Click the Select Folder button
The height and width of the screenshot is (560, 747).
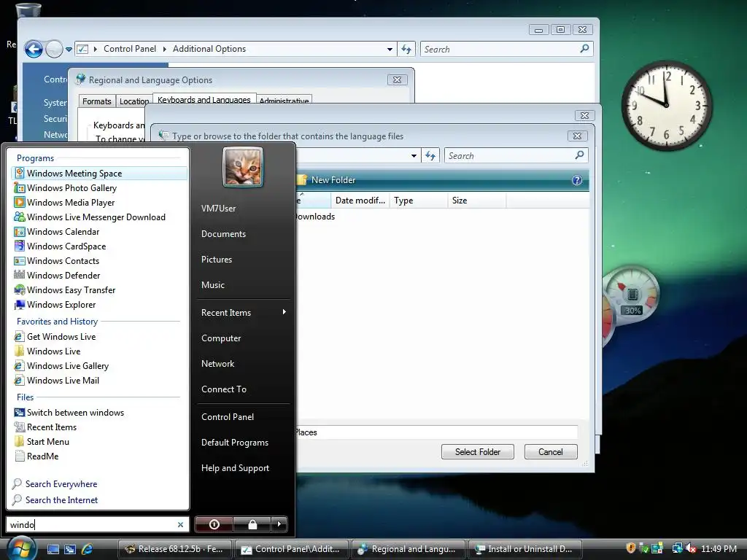tap(477, 452)
